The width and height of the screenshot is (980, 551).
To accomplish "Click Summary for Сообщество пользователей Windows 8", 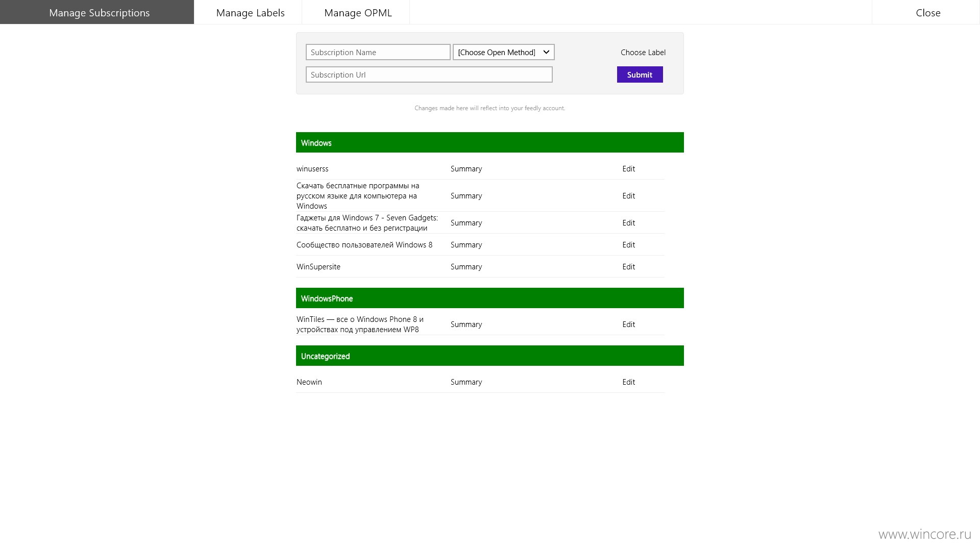I will [466, 245].
